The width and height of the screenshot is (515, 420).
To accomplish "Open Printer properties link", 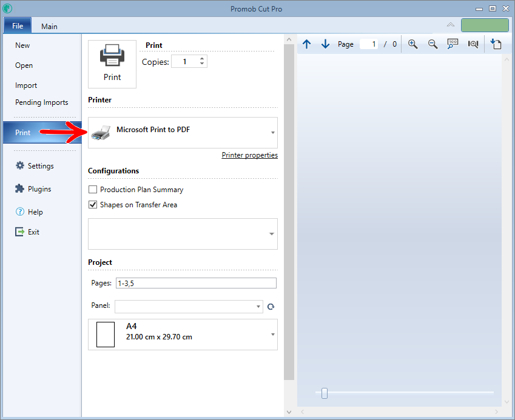I will point(250,155).
